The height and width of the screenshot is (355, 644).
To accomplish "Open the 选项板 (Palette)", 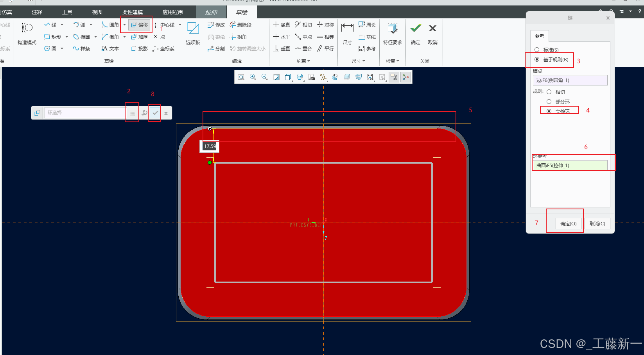I will coord(193,33).
